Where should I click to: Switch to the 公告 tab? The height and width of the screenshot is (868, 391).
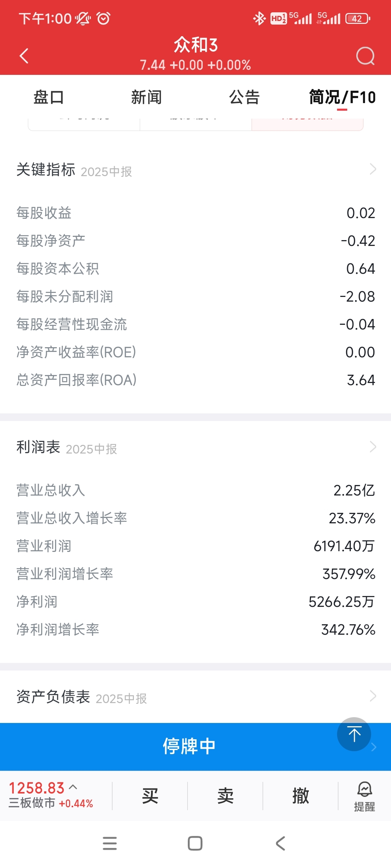point(244,97)
